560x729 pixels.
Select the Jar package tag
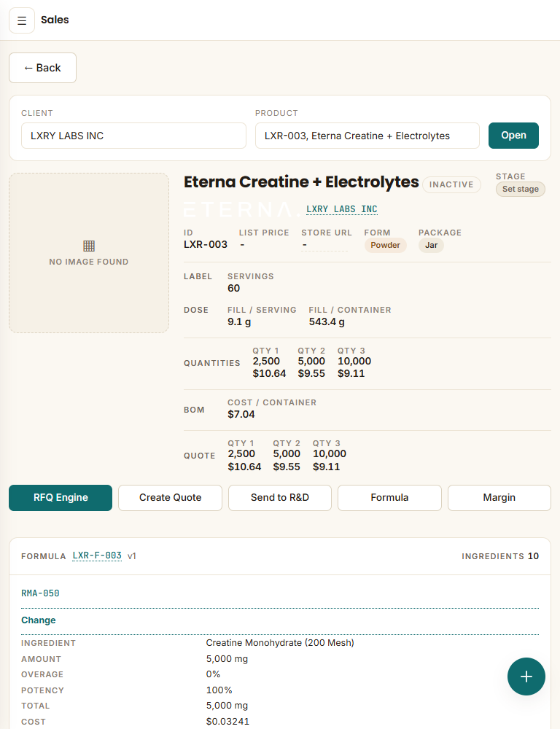pyautogui.click(x=431, y=245)
